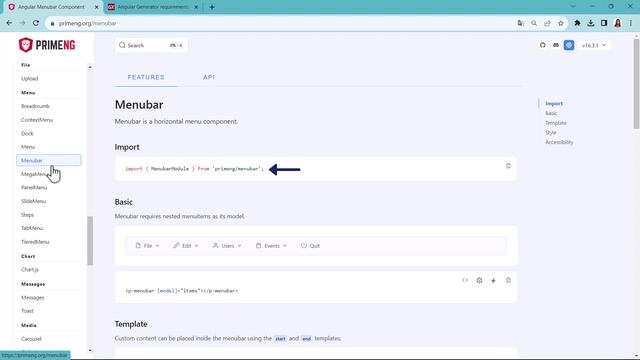Jump to Accessibility in page outline
640x360 pixels.
pos(559,142)
